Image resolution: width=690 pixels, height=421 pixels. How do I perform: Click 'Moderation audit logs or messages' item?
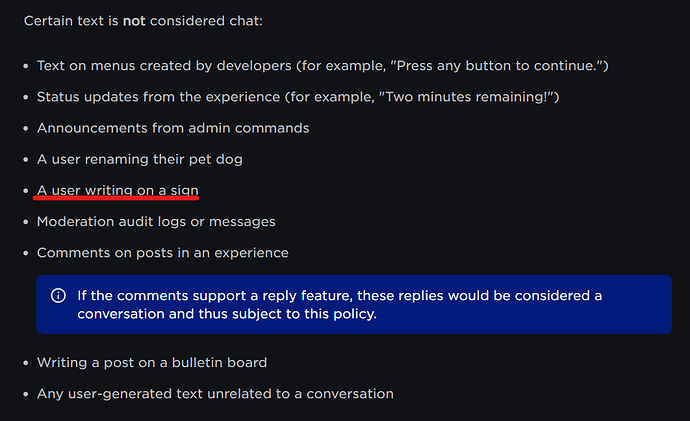pyautogui.click(x=156, y=222)
